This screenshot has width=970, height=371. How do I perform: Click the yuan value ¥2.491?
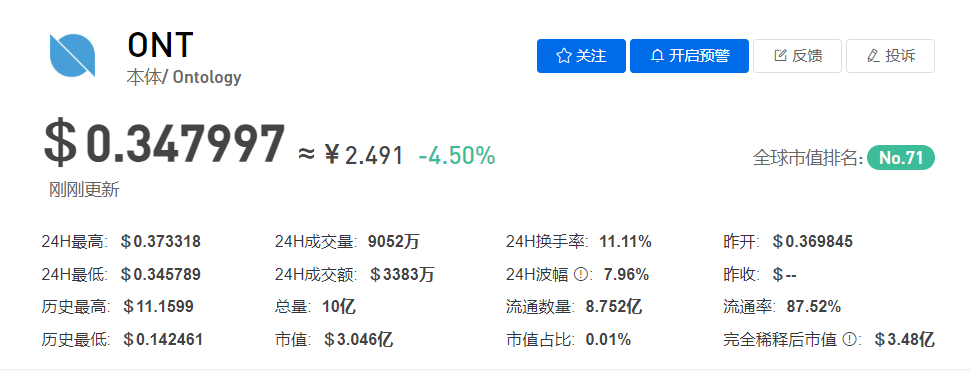(x=364, y=155)
